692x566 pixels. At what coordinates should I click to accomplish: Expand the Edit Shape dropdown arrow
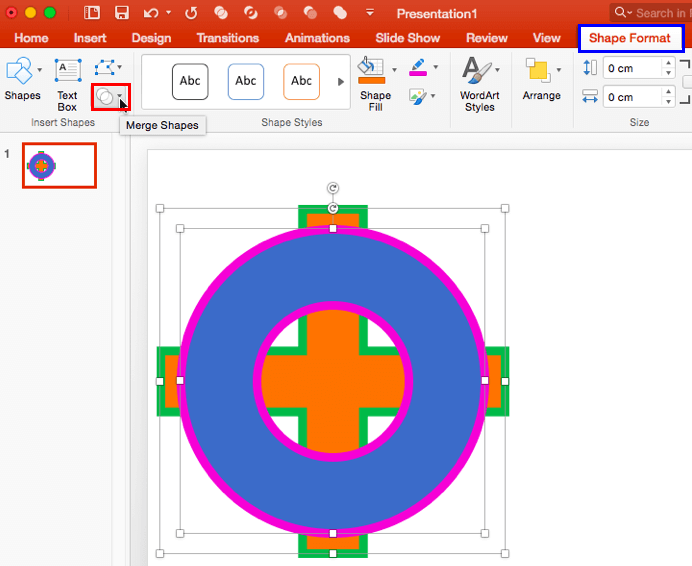120,67
